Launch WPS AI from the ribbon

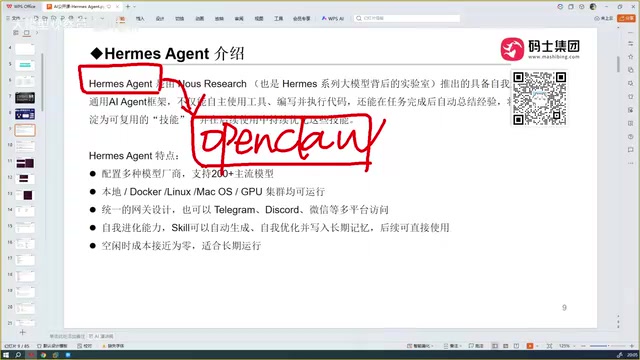[x=333, y=18]
